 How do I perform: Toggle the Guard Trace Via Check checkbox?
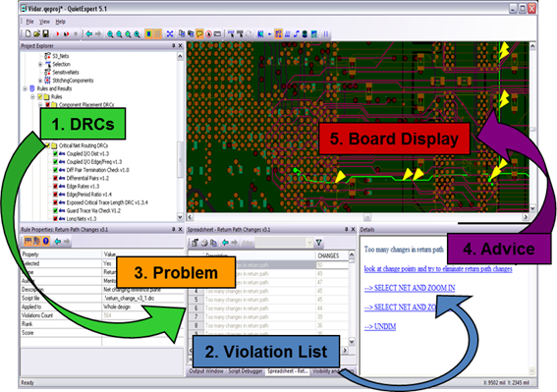[x=55, y=211]
